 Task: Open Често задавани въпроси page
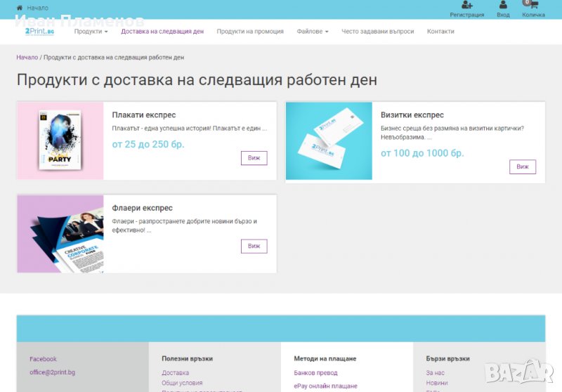click(377, 32)
